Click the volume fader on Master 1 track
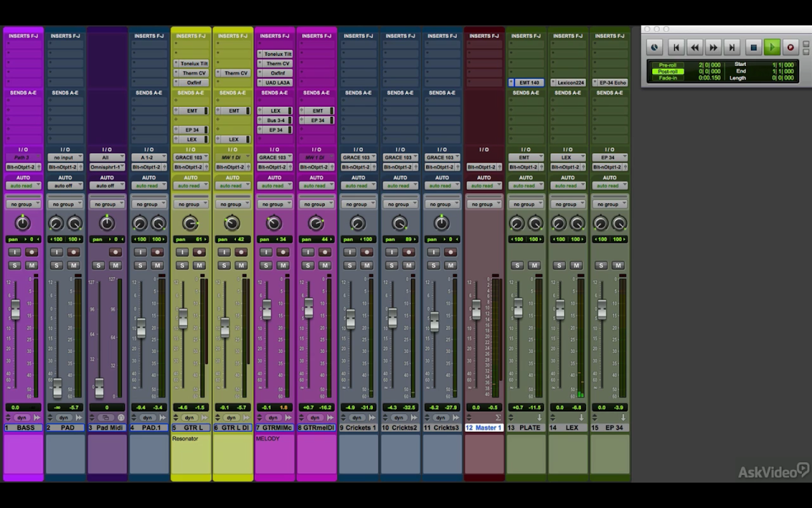812x508 pixels. (x=476, y=309)
